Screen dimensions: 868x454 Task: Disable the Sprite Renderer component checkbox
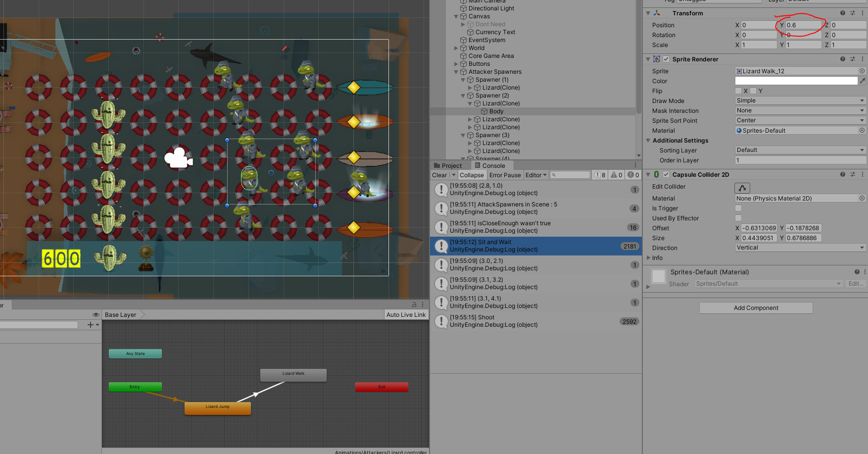(x=666, y=59)
